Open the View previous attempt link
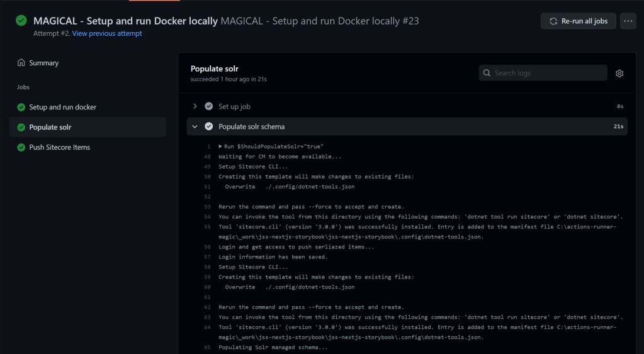The height and width of the screenshot is (354, 644). [x=107, y=34]
